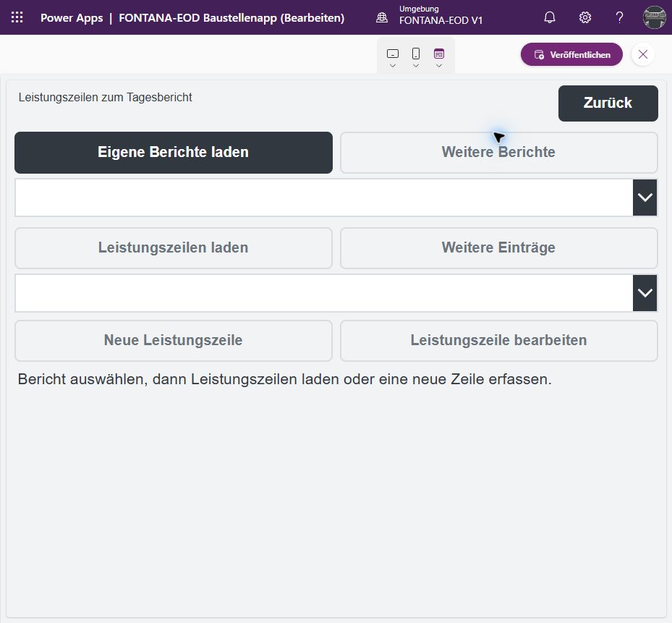Click the Weitere Berichte button
The image size is (672, 623).
(498, 152)
